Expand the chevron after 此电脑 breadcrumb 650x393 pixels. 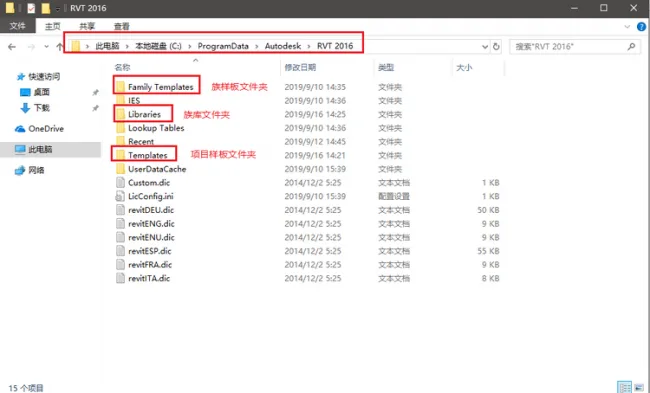pyautogui.click(x=127, y=46)
